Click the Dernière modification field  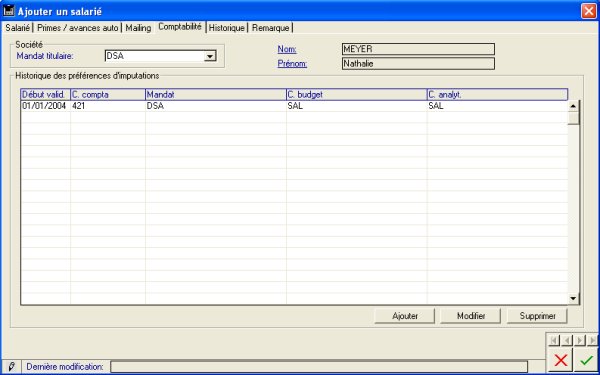(x=319, y=367)
